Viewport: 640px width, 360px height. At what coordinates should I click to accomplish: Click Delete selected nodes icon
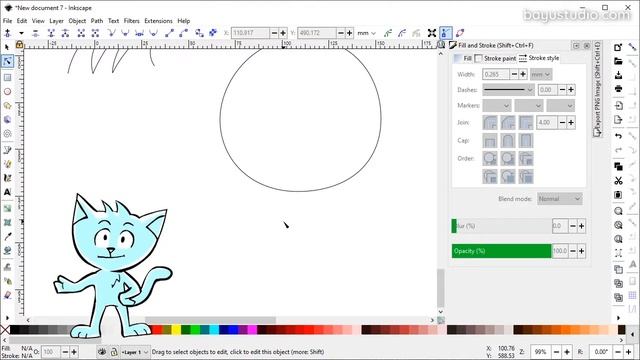pos(36,33)
